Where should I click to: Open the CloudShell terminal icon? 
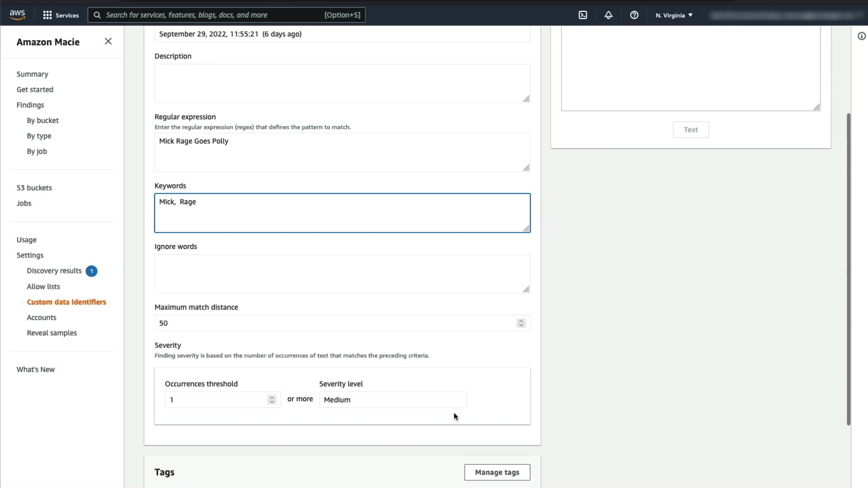(x=583, y=15)
